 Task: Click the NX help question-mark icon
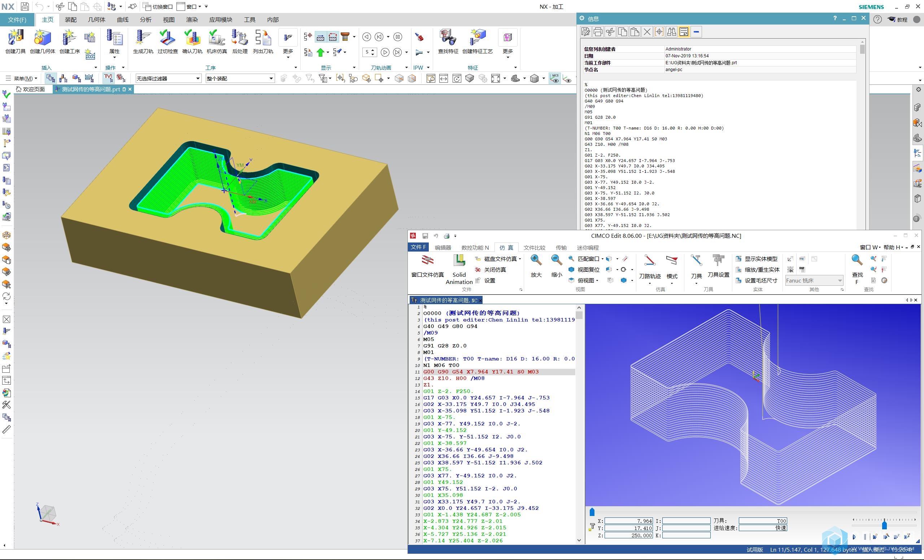coord(877,19)
